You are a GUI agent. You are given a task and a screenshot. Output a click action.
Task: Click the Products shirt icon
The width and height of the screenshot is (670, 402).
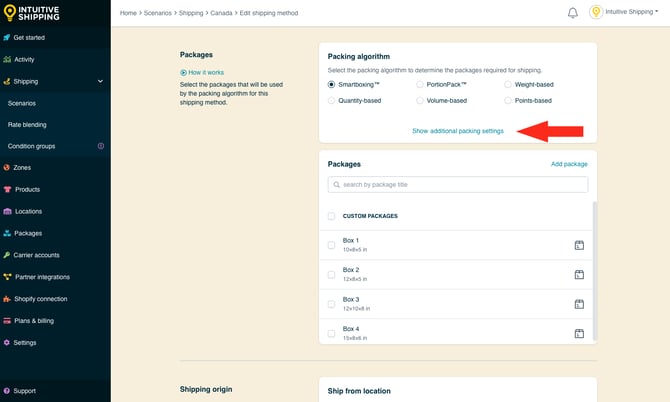click(x=7, y=189)
